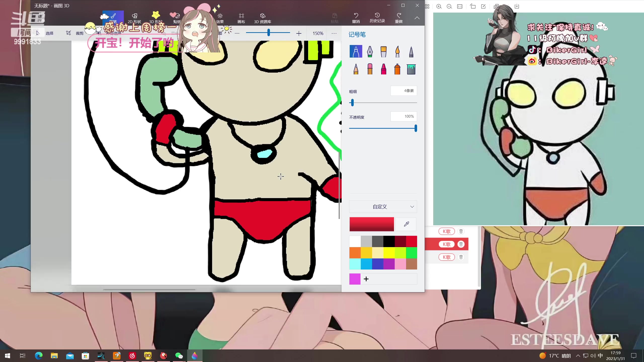Select the Fill bucket tool
This screenshot has width=644, height=362.
pyautogui.click(x=411, y=69)
